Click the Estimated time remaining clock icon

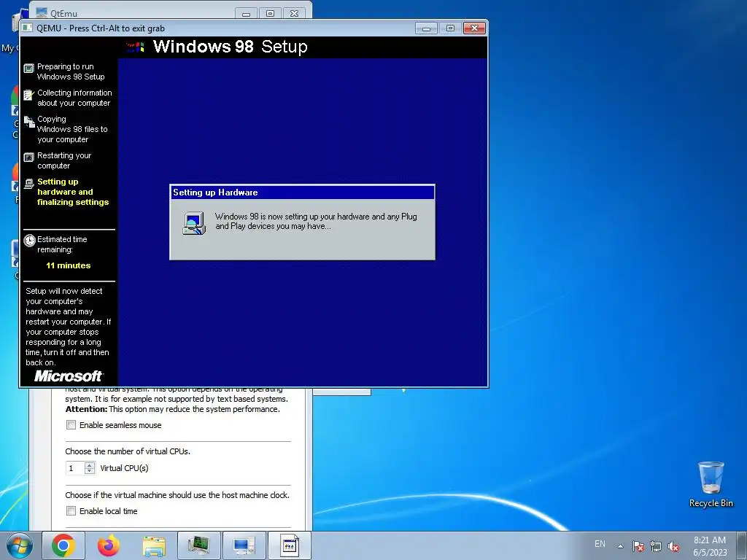tap(29, 241)
